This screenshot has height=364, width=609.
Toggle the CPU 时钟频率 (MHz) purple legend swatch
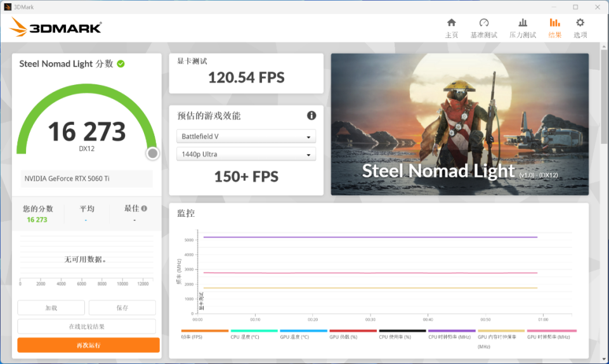(452, 330)
